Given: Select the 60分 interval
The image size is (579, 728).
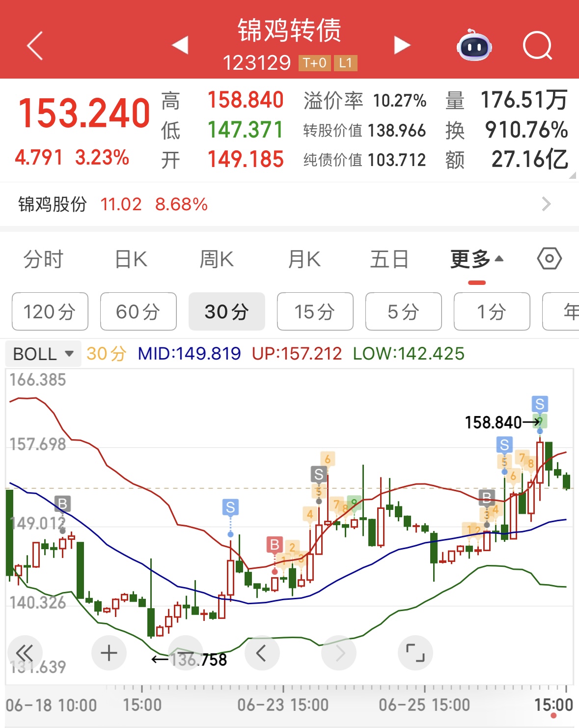Looking at the screenshot, I should [x=138, y=311].
